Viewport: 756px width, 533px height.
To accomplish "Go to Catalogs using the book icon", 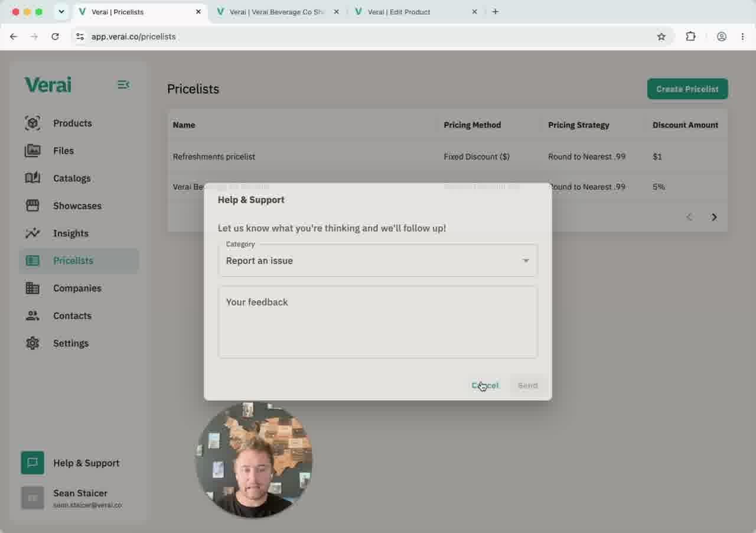I will [x=32, y=178].
